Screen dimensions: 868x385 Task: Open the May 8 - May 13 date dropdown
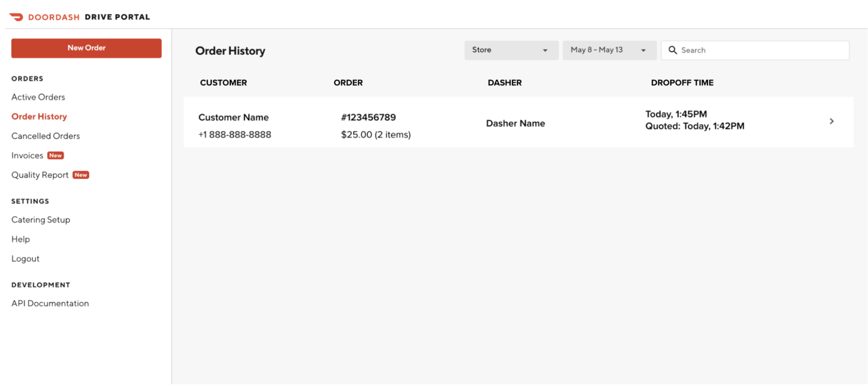[609, 50]
